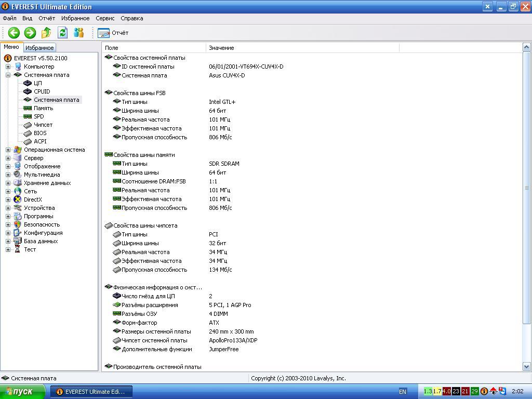Open the SPD memory item
Viewport: 532px width, 399px height.
tap(38, 116)
